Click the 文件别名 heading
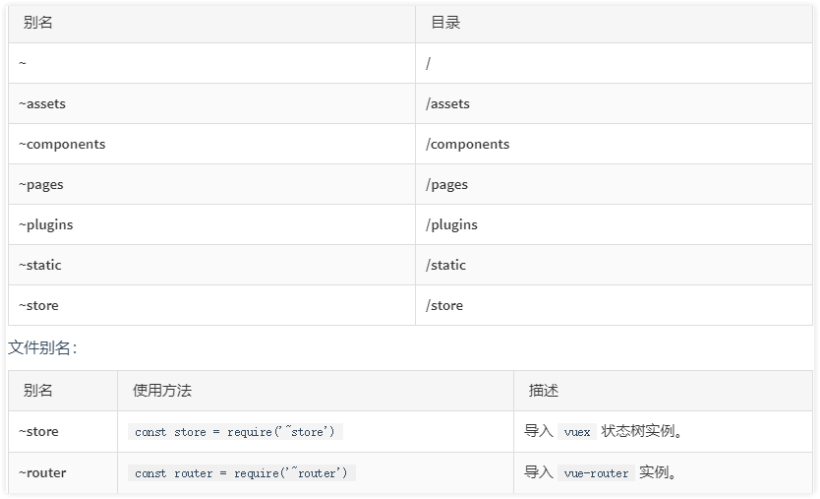The height and width of the screenshot is (499, 820). coord(42,347)
